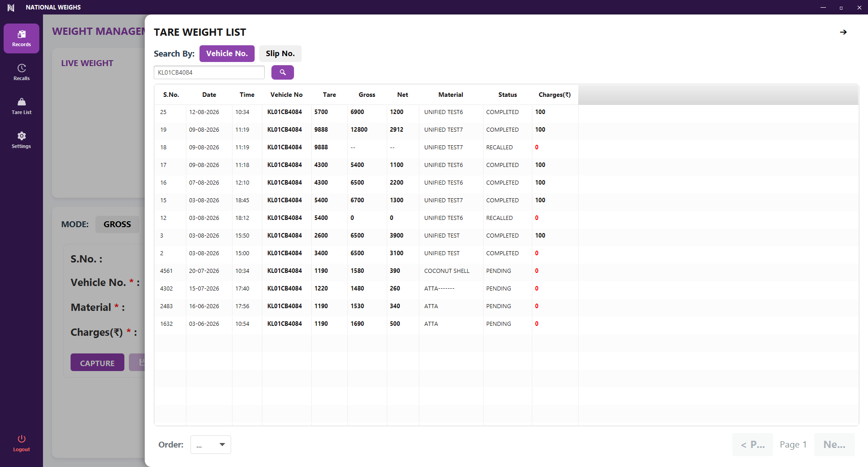Click the ATTA------- material cell
The height and width of the screenshot is (467, 868).
click(439, 288)
